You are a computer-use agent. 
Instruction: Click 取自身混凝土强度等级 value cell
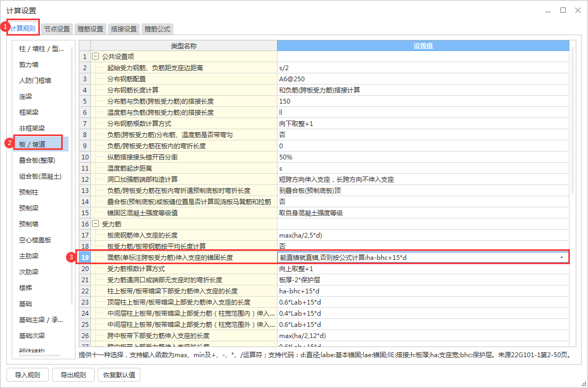click(423, 213)
